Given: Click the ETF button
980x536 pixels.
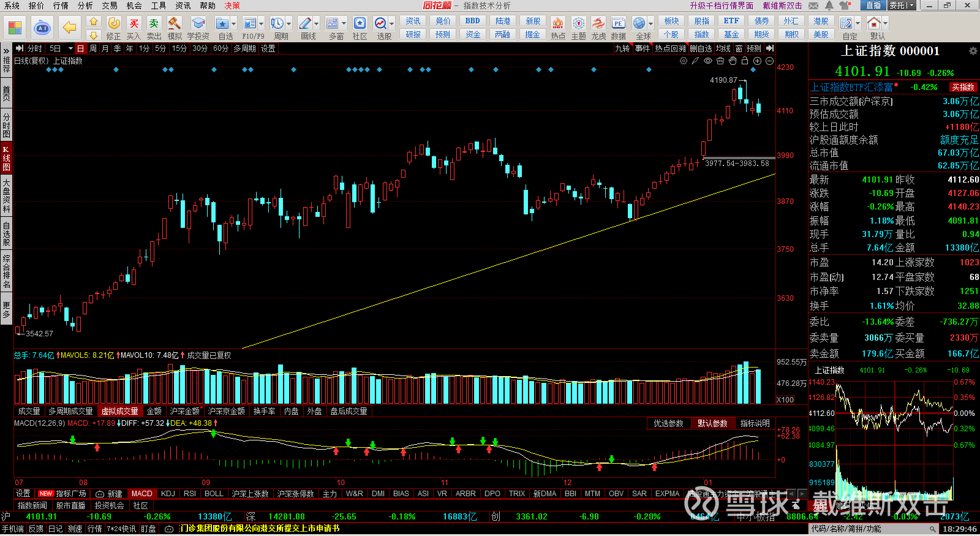Looking at the screenshot, I should (731, 21).
